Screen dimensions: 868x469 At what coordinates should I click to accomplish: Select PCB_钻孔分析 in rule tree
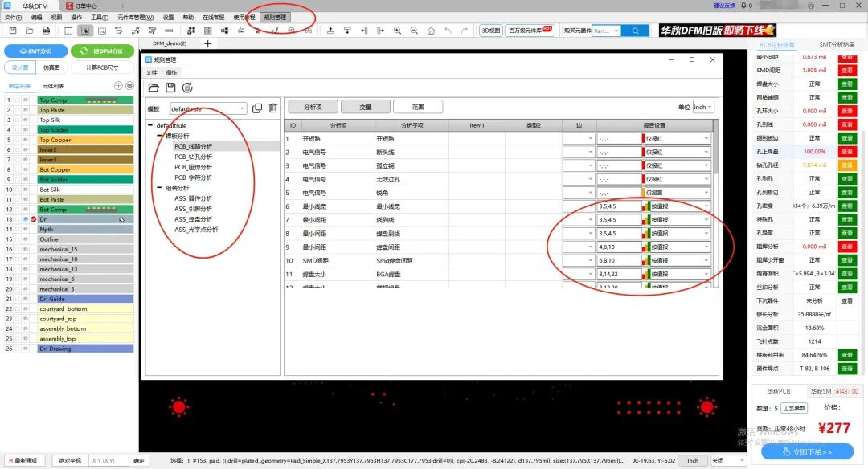[x=193, y=157]
